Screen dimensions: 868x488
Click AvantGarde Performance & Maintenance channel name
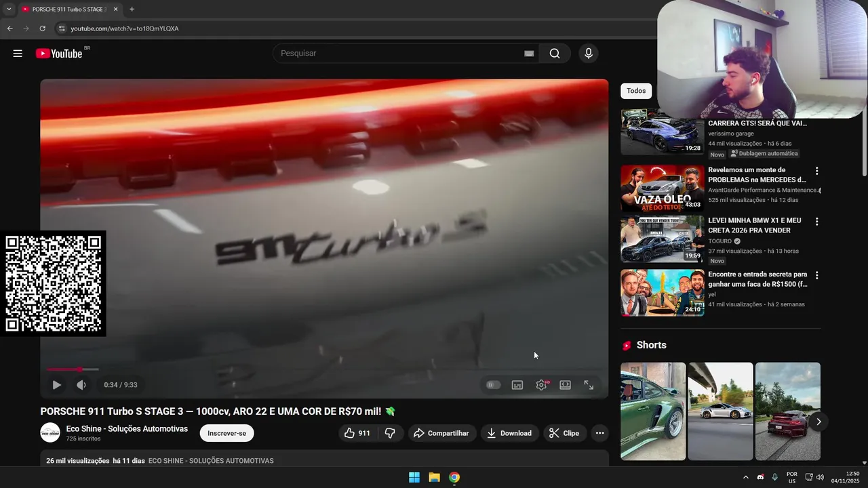click(x=762, y=190)
